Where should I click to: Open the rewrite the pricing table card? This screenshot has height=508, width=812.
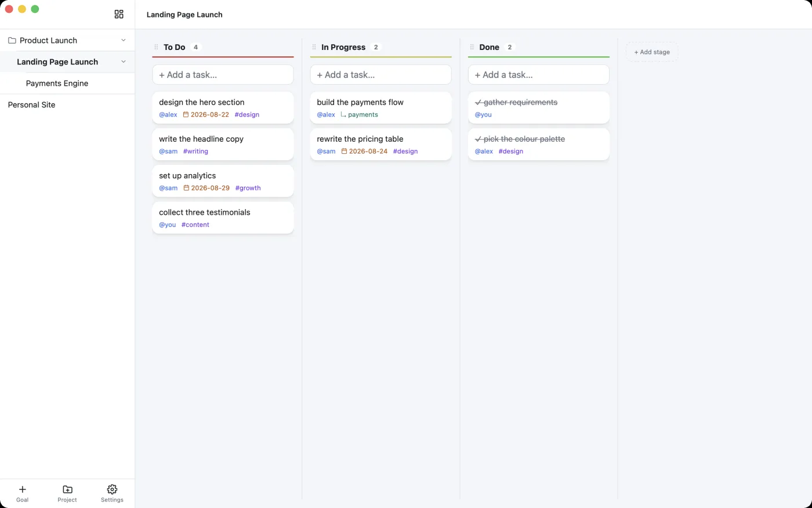[380, 144]
